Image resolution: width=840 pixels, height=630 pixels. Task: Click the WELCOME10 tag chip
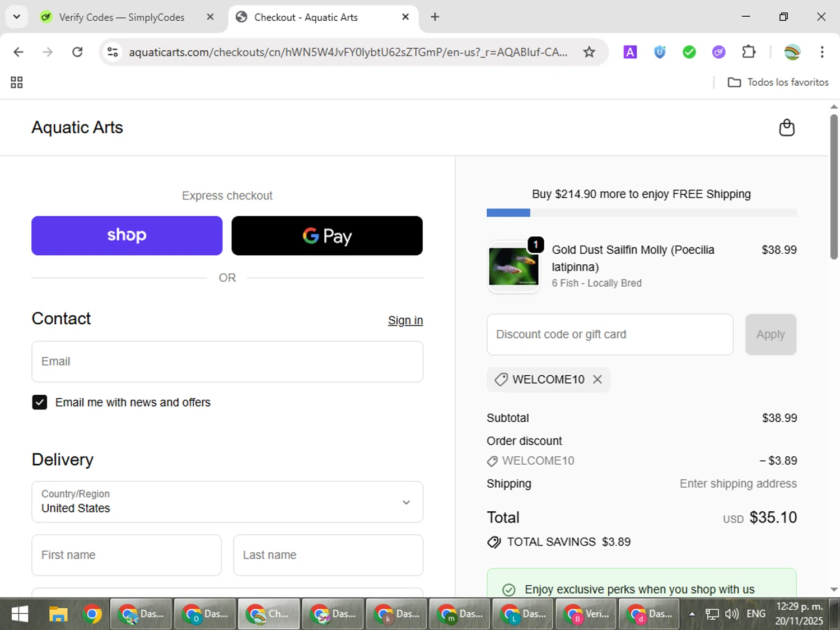[548, 379]
